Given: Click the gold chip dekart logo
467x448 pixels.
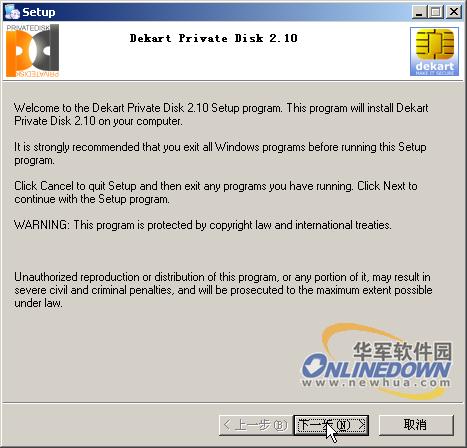Looking at the screenshot, I should coord(434,52).
